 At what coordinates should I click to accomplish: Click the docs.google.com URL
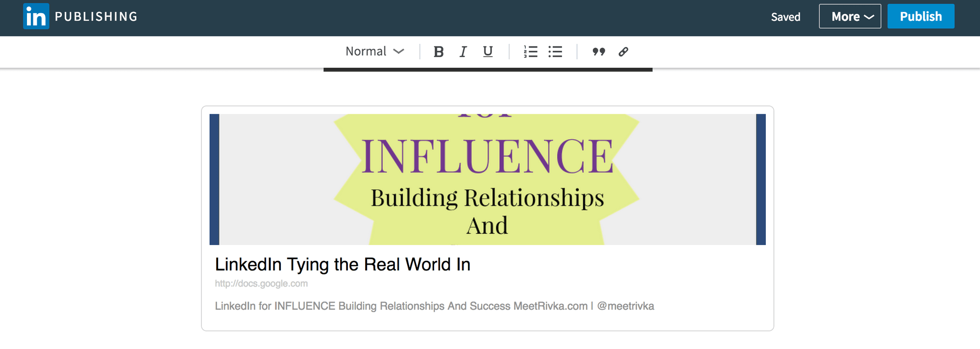[x=261, y=283]
